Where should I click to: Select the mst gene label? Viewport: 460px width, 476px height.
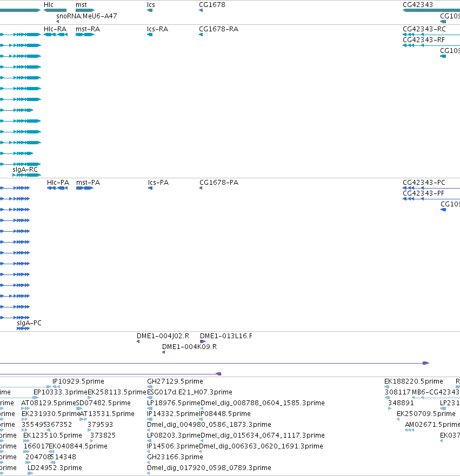click(x=81, y=5)
